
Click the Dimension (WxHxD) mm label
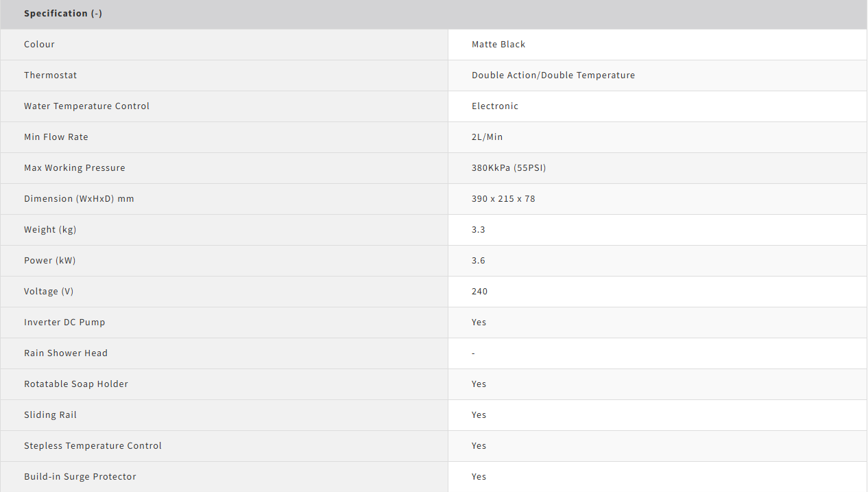[79, 199]
